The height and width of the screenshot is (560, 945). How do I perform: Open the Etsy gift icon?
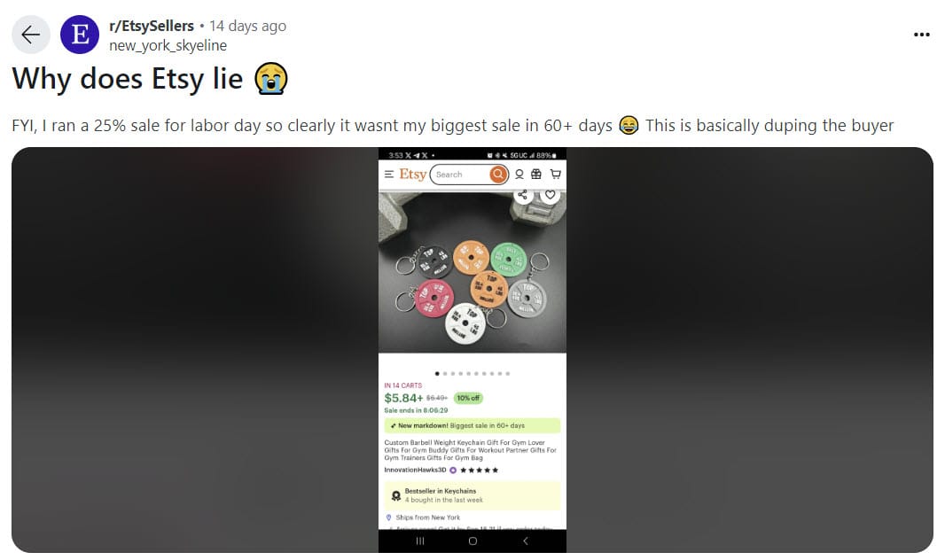click(536, 174)
